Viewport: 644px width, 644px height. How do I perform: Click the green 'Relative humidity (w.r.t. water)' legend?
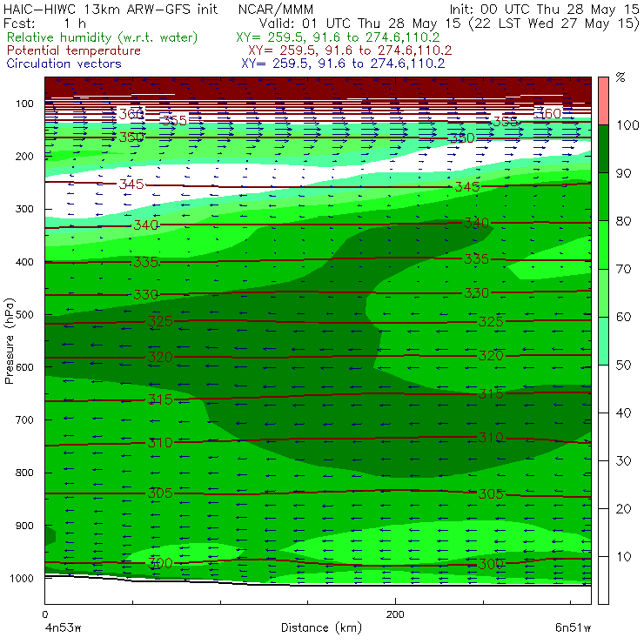click(103, 37)
